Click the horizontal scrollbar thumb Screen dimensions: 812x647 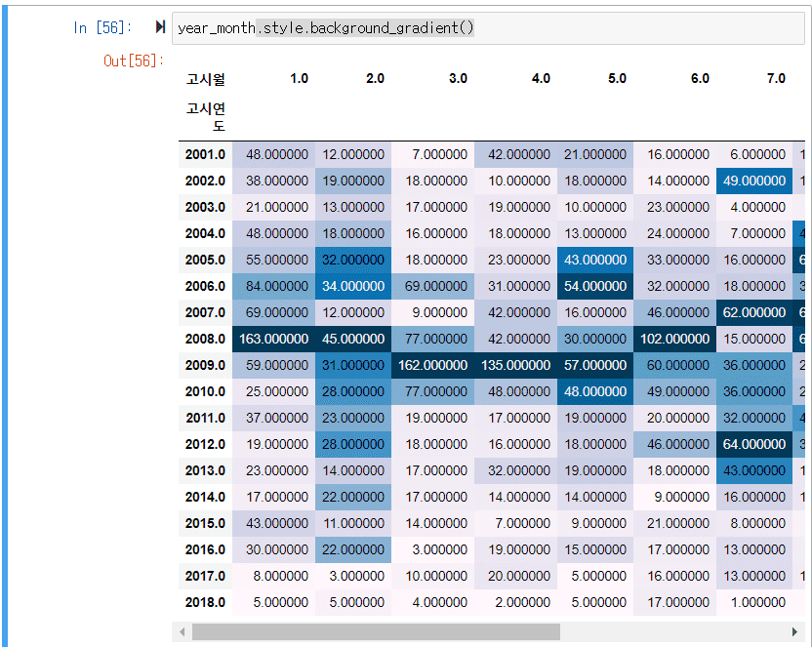click(376, 631)
